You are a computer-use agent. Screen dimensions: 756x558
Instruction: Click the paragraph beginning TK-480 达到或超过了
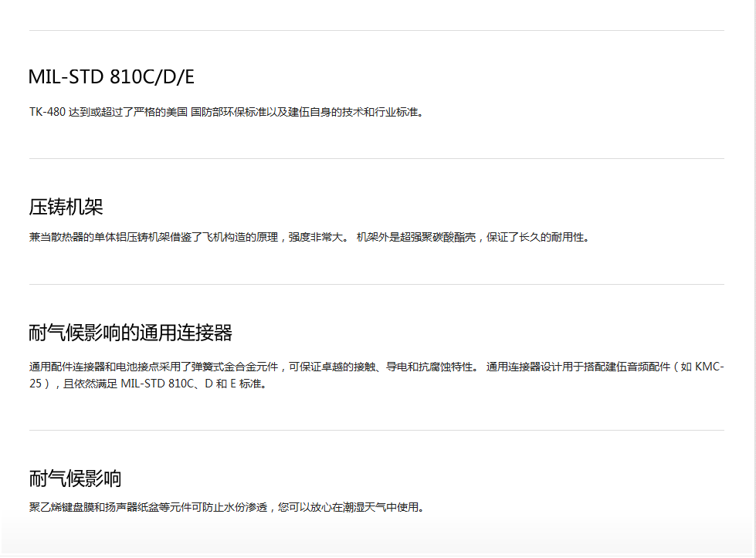[x=226, y=112]
